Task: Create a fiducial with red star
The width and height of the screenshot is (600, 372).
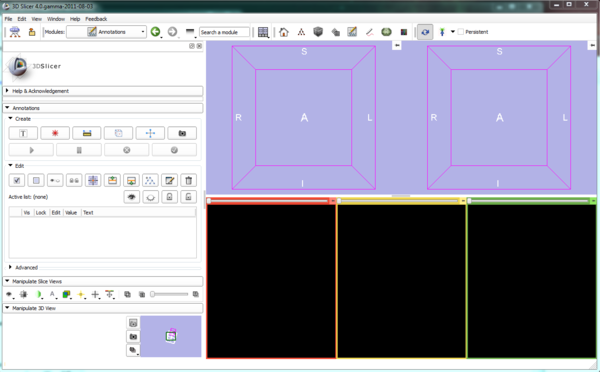Action: (x=55, y=133)
